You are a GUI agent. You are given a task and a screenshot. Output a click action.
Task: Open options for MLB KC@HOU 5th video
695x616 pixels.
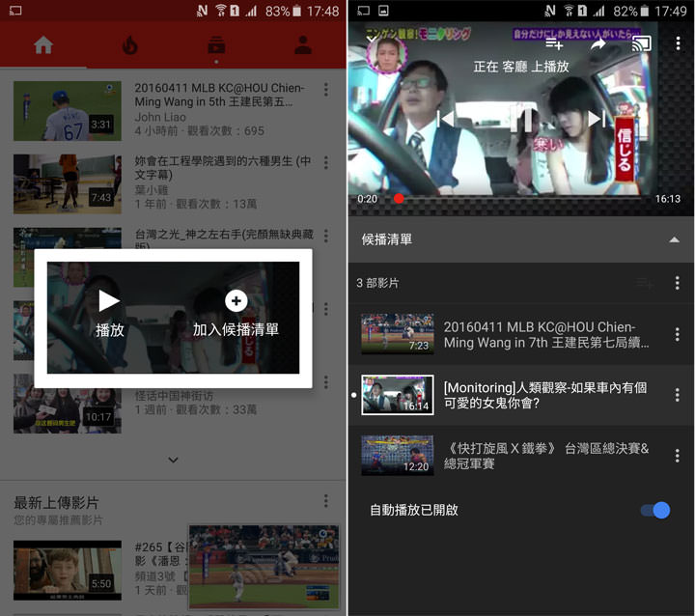point(326,89)
